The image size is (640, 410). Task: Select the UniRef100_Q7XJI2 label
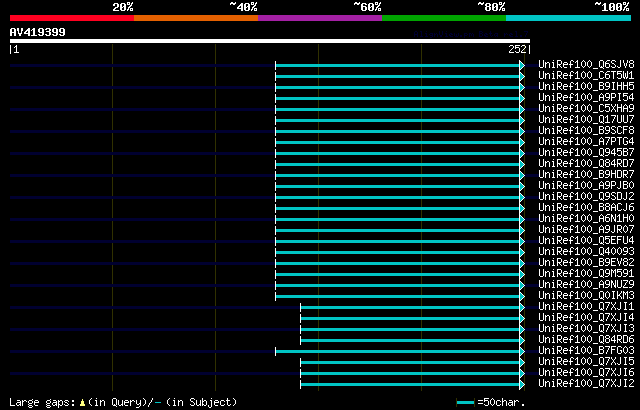(586, 384)
